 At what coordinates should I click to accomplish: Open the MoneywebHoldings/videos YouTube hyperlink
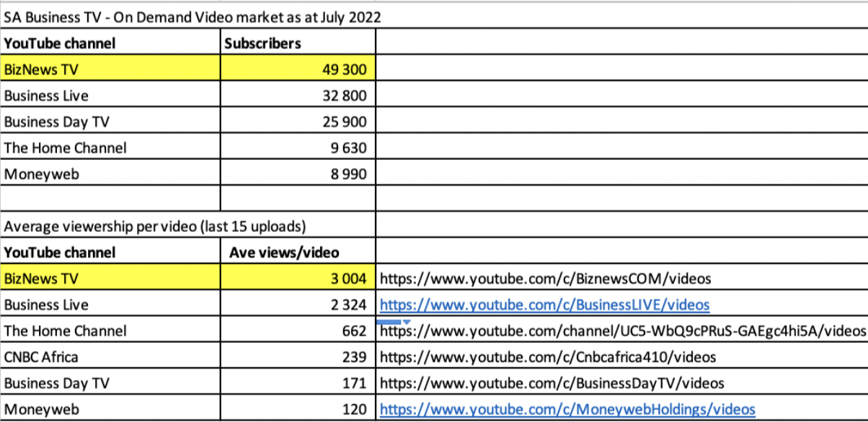point(567,409)
